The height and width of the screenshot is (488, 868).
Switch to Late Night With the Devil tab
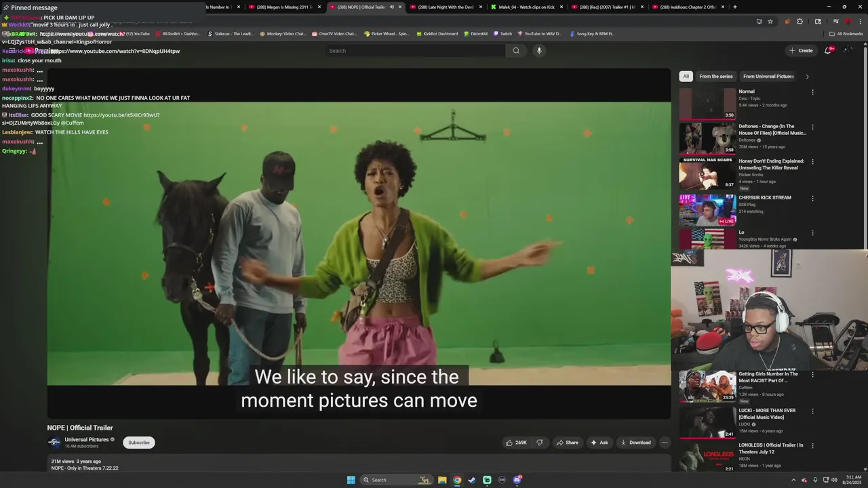coord(446,7)
